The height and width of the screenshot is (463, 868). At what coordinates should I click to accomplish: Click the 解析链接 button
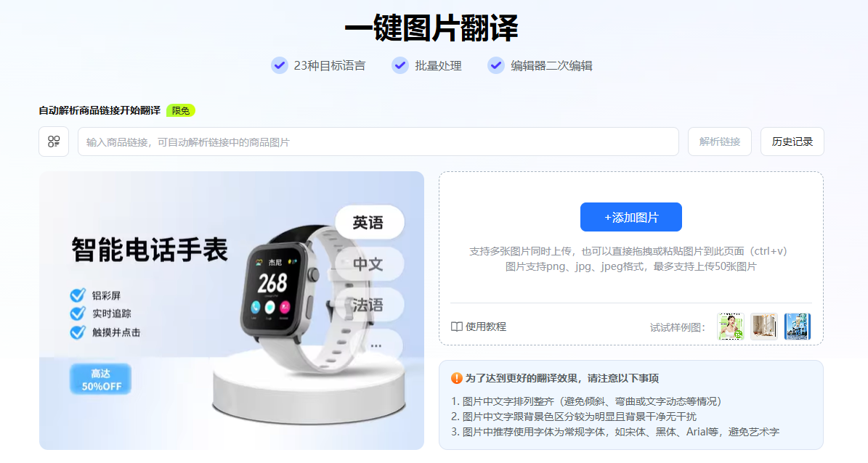(x=720, y=142)
